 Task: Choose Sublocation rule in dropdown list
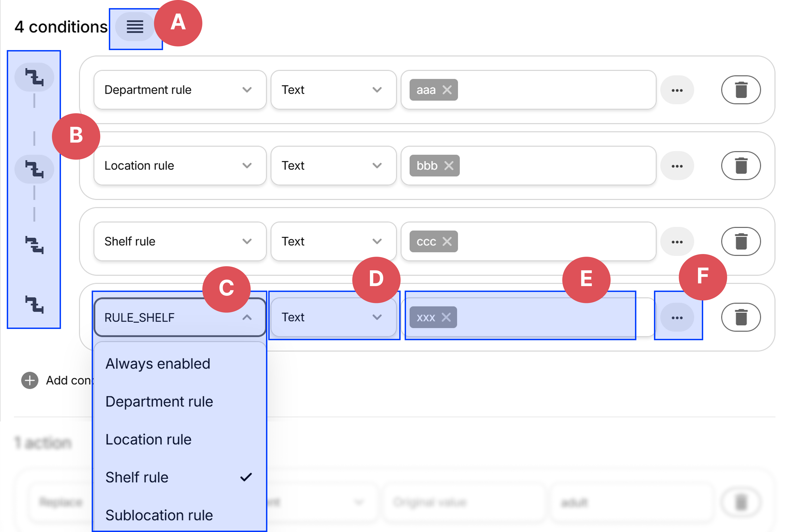point(159,515)
